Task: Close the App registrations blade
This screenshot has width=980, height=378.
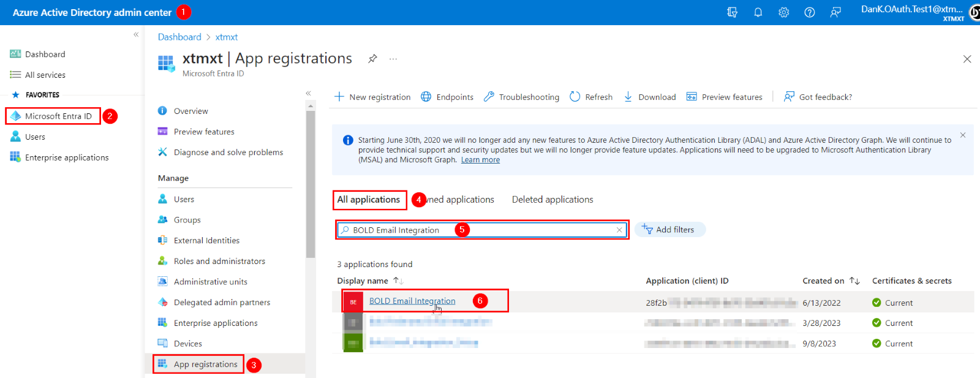Action: point(967,59)
